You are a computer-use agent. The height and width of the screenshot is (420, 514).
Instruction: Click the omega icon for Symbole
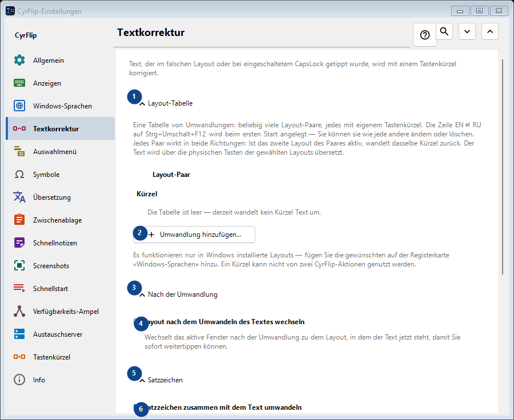tap(19, 174)
